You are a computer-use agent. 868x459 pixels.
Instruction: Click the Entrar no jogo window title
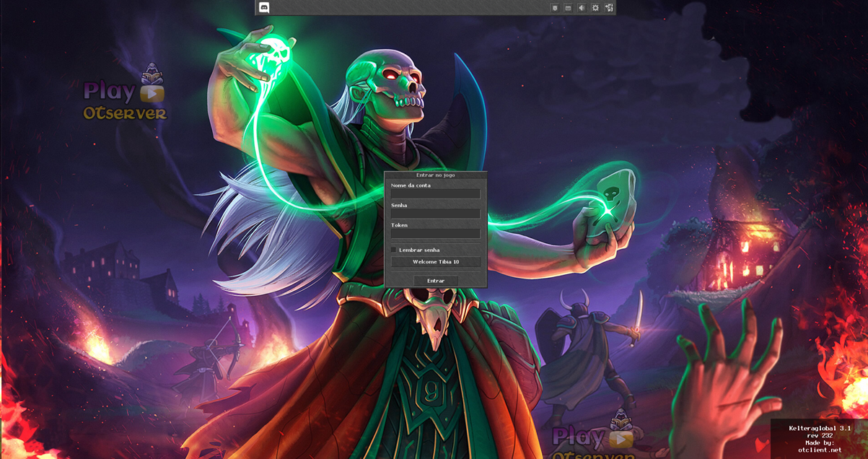(436, 175)
